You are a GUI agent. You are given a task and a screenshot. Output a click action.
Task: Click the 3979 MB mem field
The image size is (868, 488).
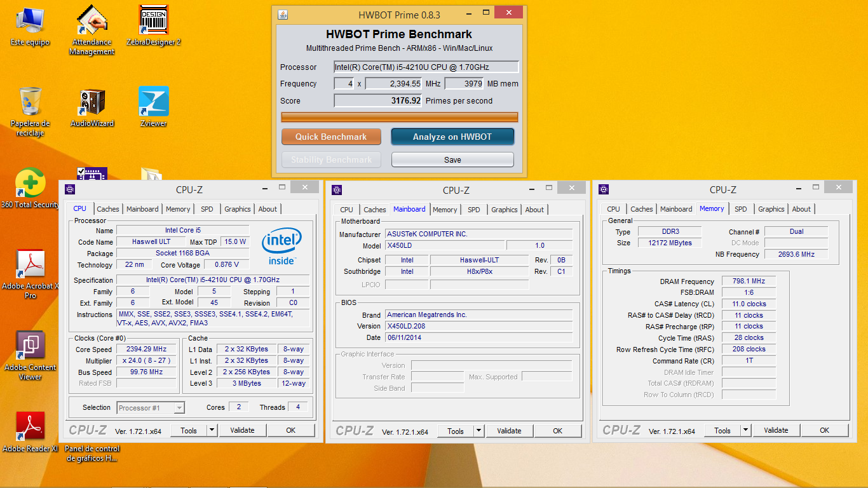[464, 83]
